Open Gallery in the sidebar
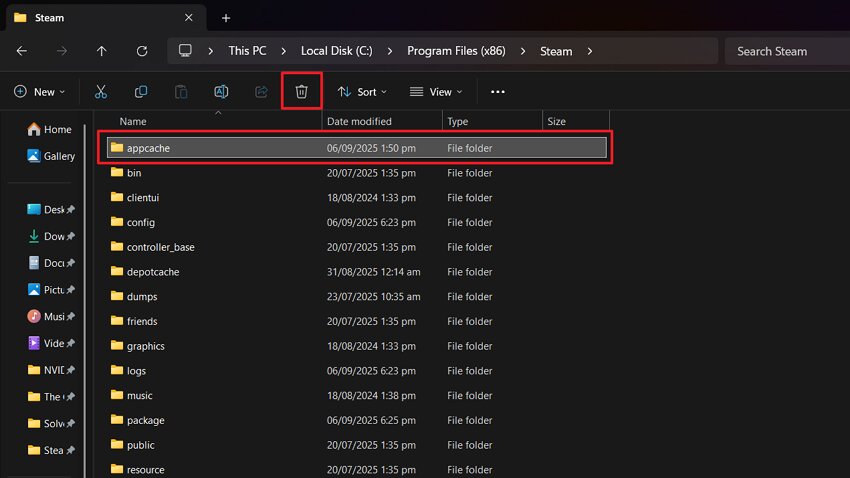 tap(51, 156)
